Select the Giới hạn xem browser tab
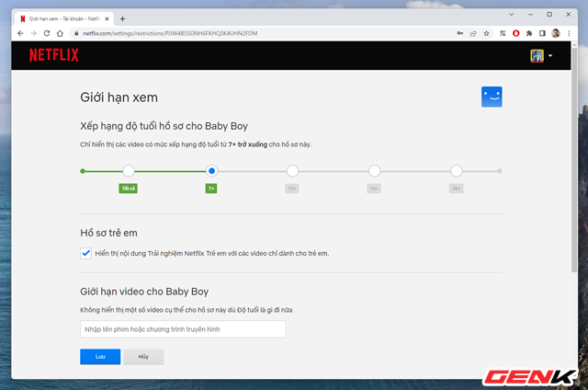The image size is (588, 390). [x=63, y=18]
